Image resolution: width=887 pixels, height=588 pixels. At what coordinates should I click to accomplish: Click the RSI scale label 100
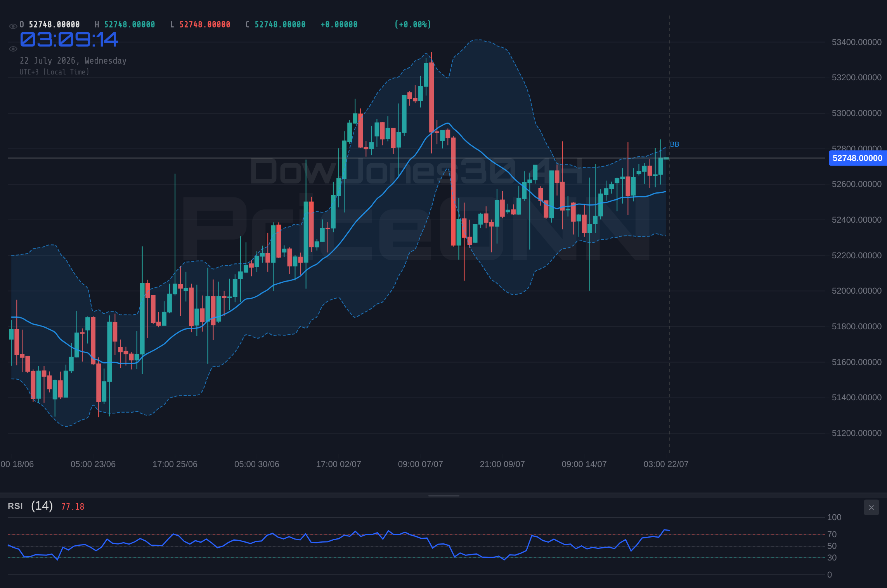pos(834,517)
